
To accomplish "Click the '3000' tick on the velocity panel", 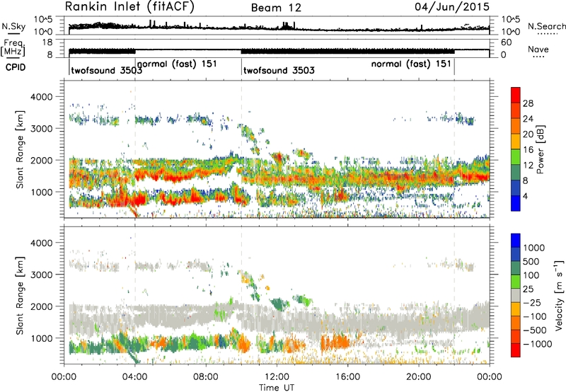I will 42,275.
